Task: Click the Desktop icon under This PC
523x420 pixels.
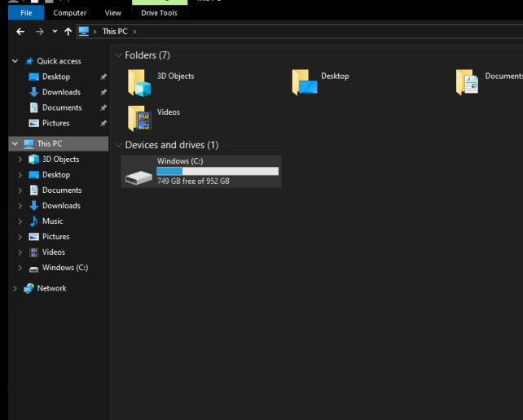Action: (33, 175)
